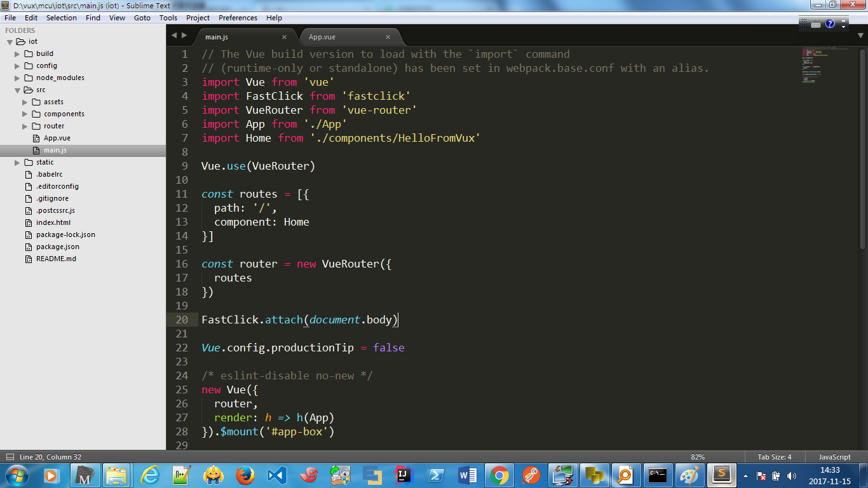Open Firefox from the taskbar

tap(245, 475)
